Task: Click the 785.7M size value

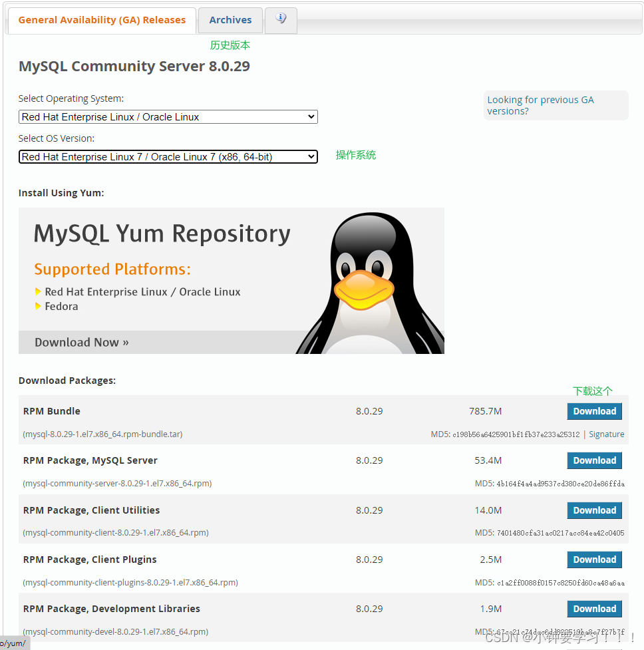Action: [485, 411]
